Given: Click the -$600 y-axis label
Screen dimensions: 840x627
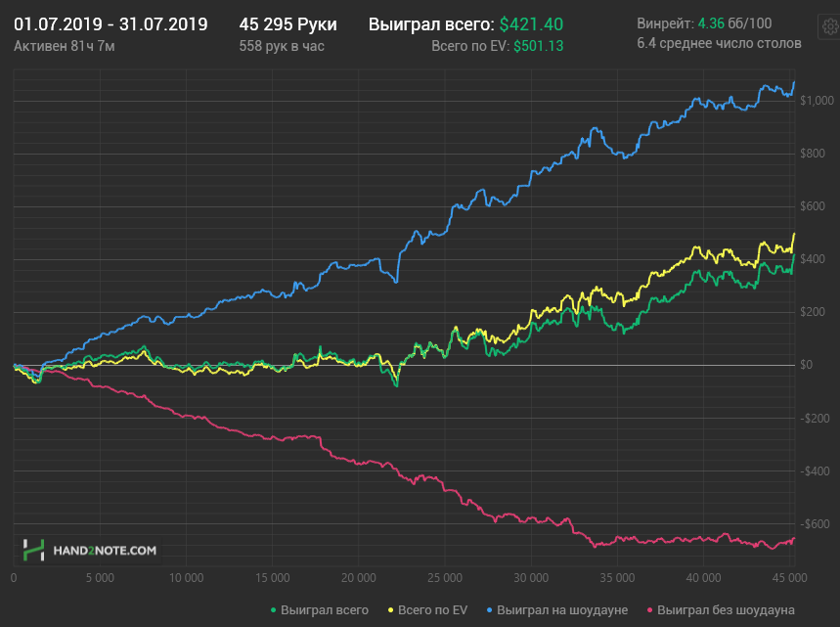Looking at the screenshot, I should click(x=815, y=523).
